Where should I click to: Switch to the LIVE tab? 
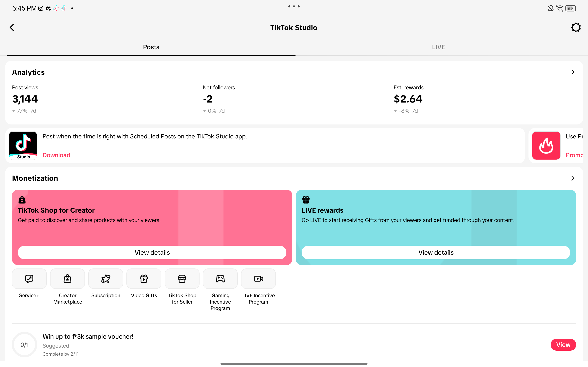[x=438, y=47]
